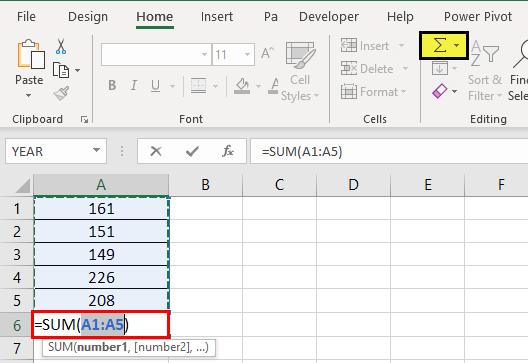
Task: Click the Increase Font Size icon
Action: [268, 53]
